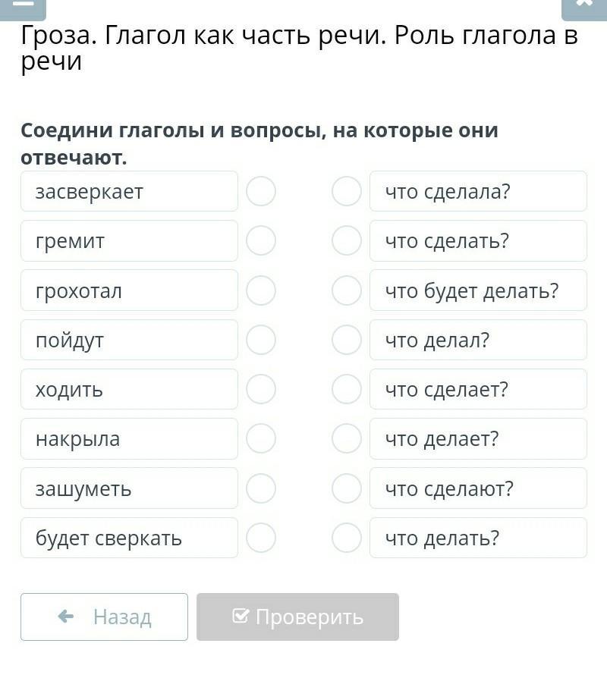The image size is (607, 700).
Task: Click the connector circle beside ходить
Action: coord(261,389)
